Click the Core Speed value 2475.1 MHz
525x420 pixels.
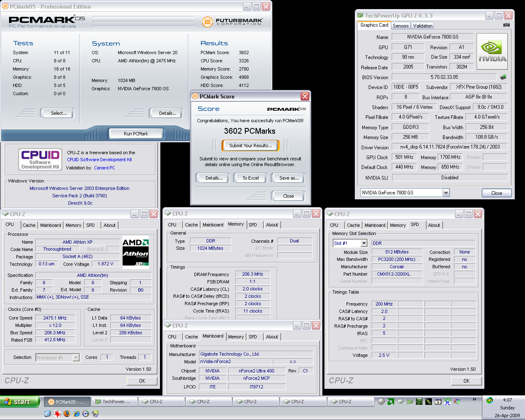[55, 318]
